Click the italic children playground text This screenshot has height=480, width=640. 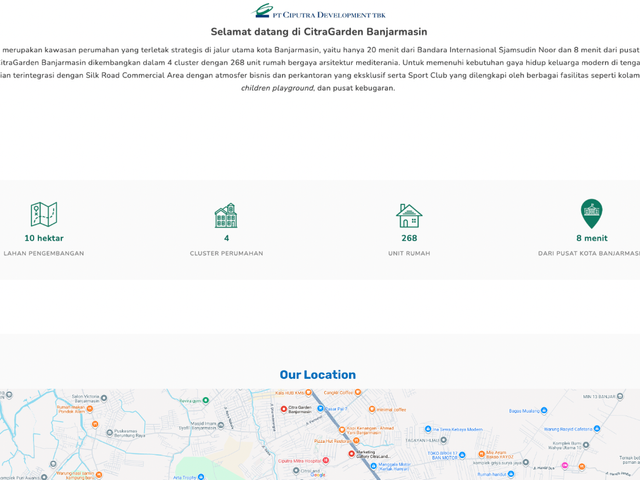point(277,88)
